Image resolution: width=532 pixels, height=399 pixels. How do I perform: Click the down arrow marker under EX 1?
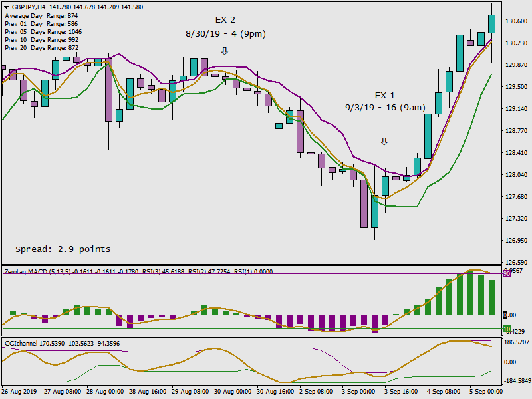click(384, 141)
